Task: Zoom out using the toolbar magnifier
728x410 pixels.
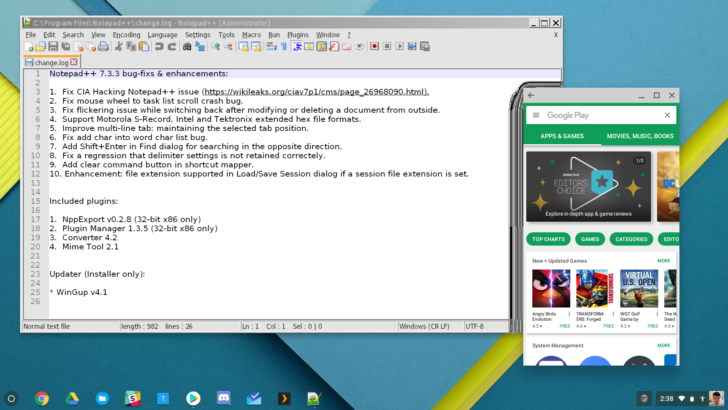Action: click(x=228, y=46)
